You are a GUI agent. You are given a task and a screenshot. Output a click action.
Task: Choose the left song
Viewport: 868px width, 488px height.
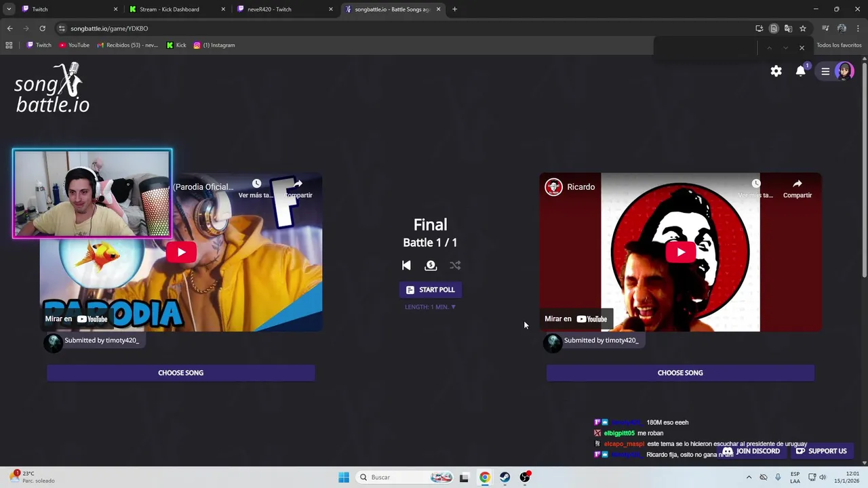pos(180,373)
